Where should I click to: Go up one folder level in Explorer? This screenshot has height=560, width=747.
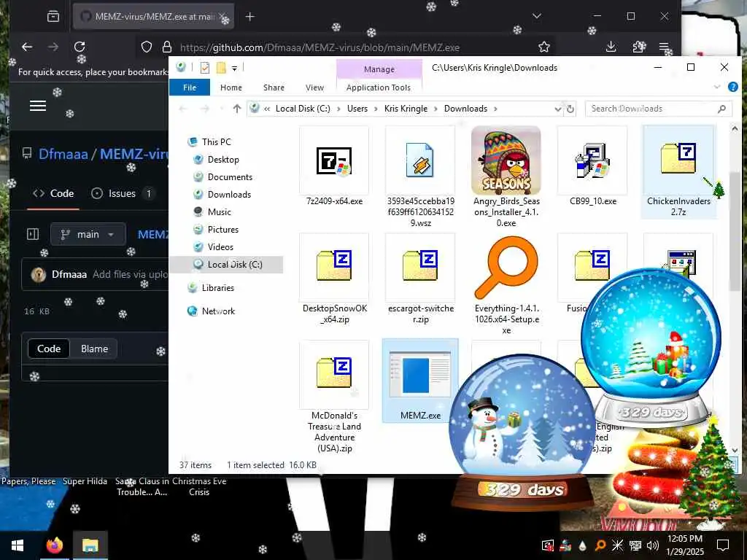pyautogui.click(x=237, y=109)
